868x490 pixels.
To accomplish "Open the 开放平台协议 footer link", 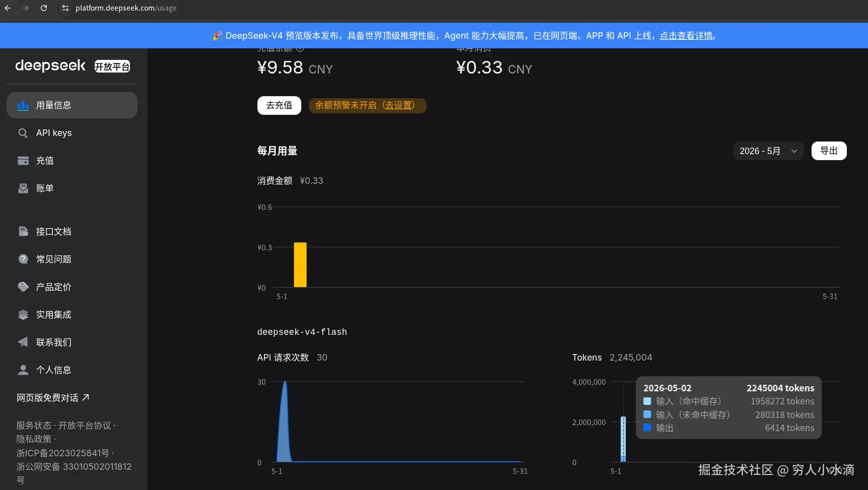I will click(85, 426).
